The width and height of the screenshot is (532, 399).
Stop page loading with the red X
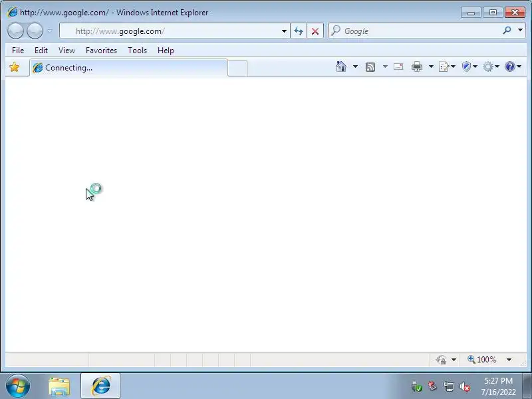pos(315,31)
